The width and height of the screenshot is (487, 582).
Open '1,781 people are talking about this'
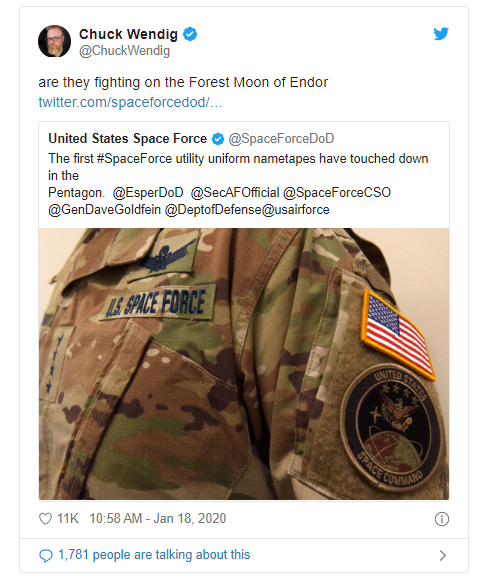[x=154, y=555]
